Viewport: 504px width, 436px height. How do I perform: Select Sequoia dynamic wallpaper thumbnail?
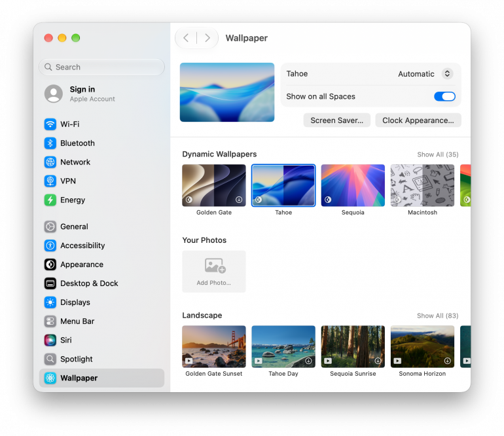[353, 185]
